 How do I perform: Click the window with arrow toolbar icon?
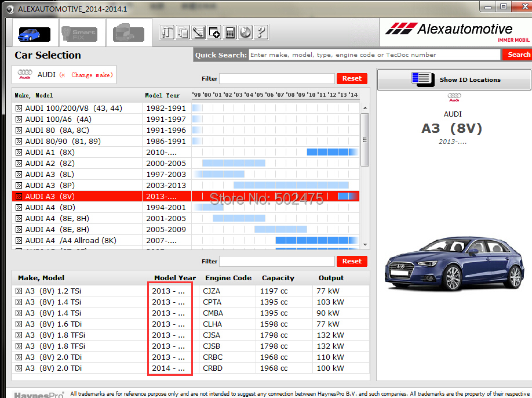tap(214, 32)
